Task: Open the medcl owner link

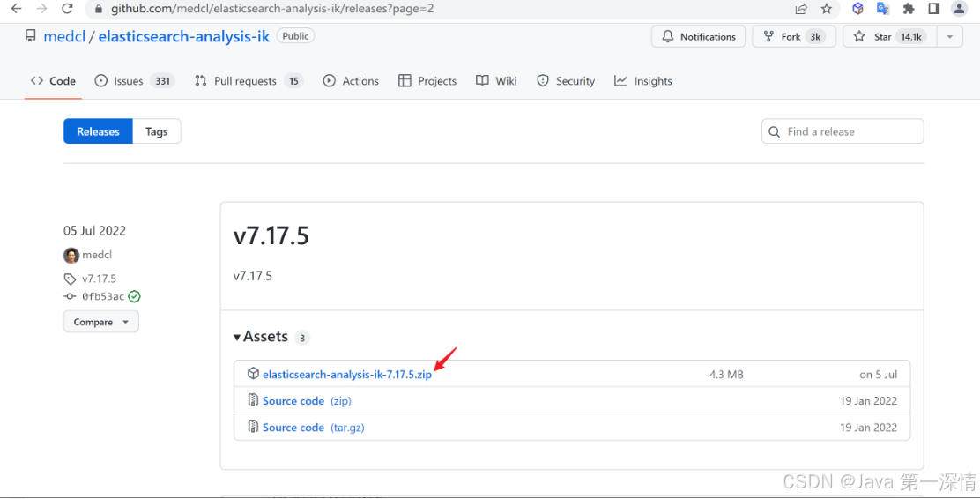Action: (64, 36)
